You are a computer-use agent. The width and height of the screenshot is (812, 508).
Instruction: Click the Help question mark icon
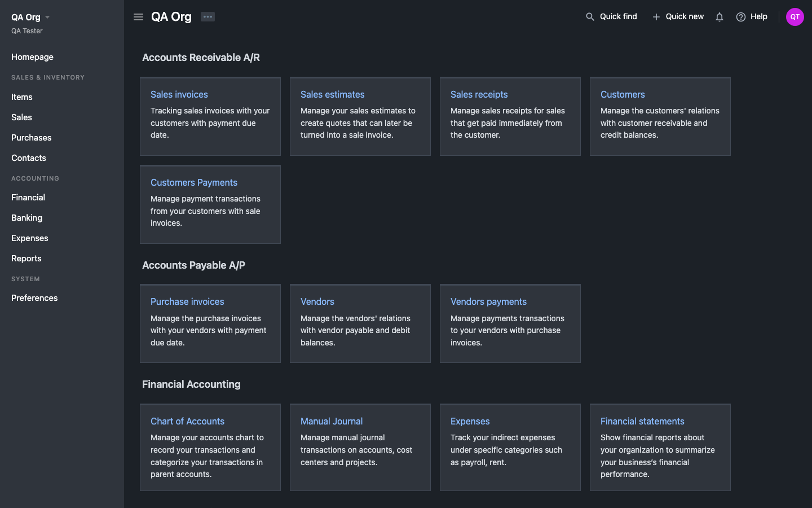[741, 17]
